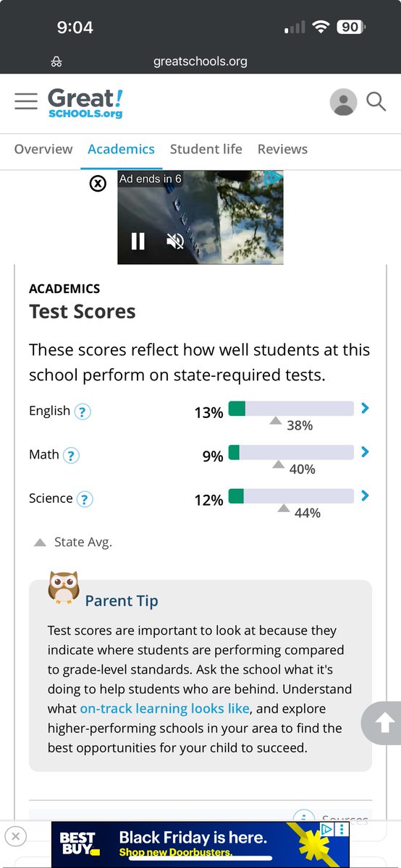Close the video ad with X
The width and height of the screenshot is (401, 868).
tap(98, 184)
